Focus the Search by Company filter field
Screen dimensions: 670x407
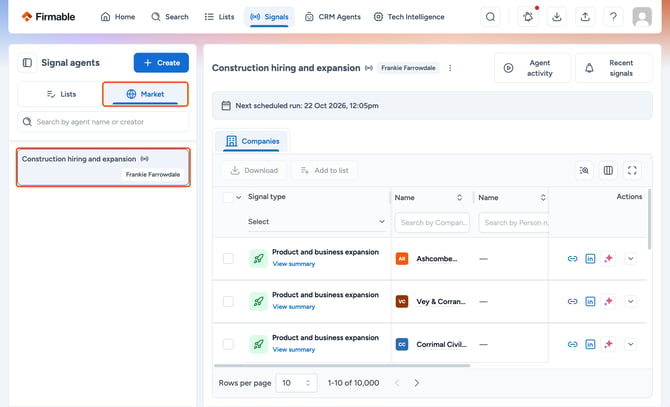point(432,223)
